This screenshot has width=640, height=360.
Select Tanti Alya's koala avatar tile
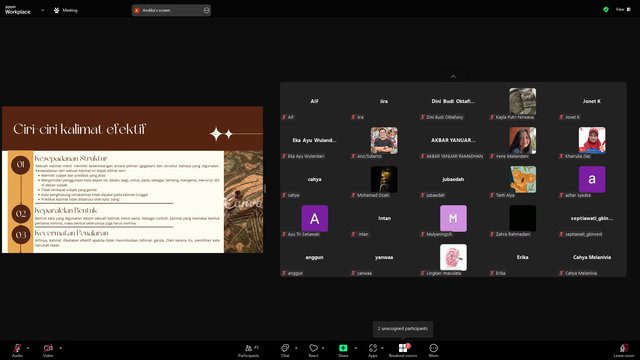click(x=522, y=180)
